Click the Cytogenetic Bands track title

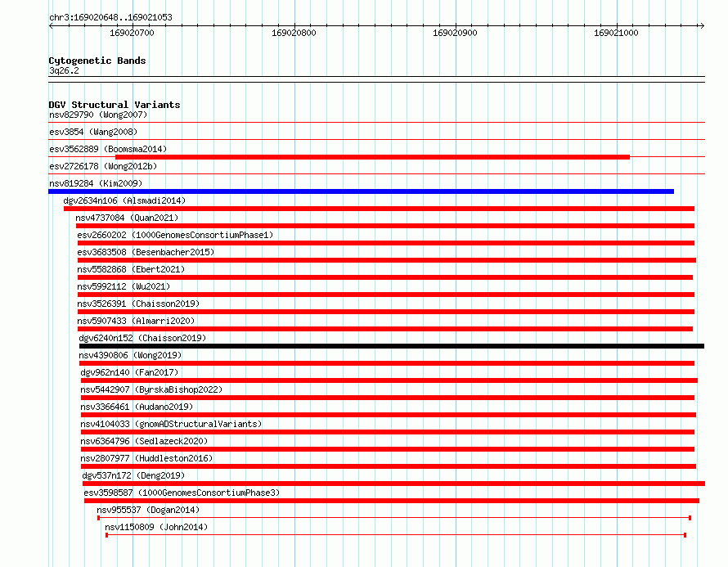[97, 61]
